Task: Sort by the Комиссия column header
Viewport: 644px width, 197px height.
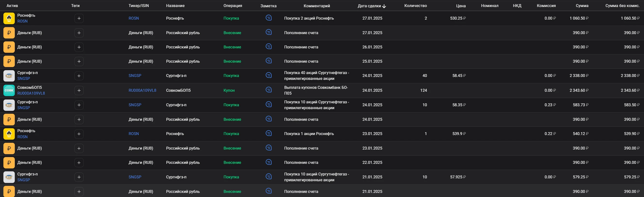Action: (x=546, y=6)
